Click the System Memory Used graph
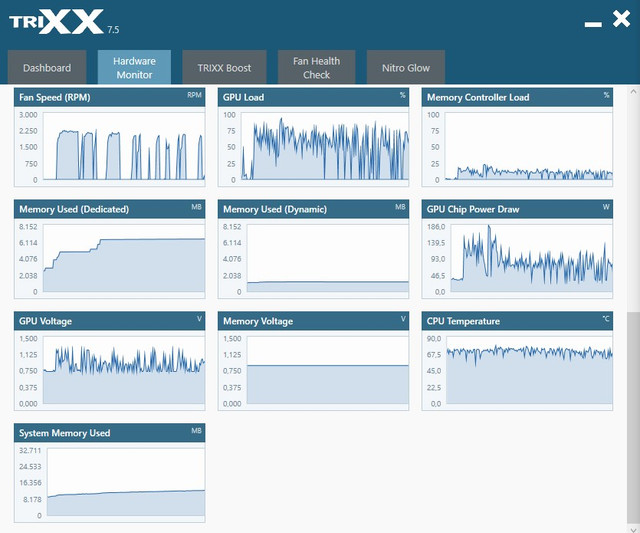640x533 pixels. [126, 482]
